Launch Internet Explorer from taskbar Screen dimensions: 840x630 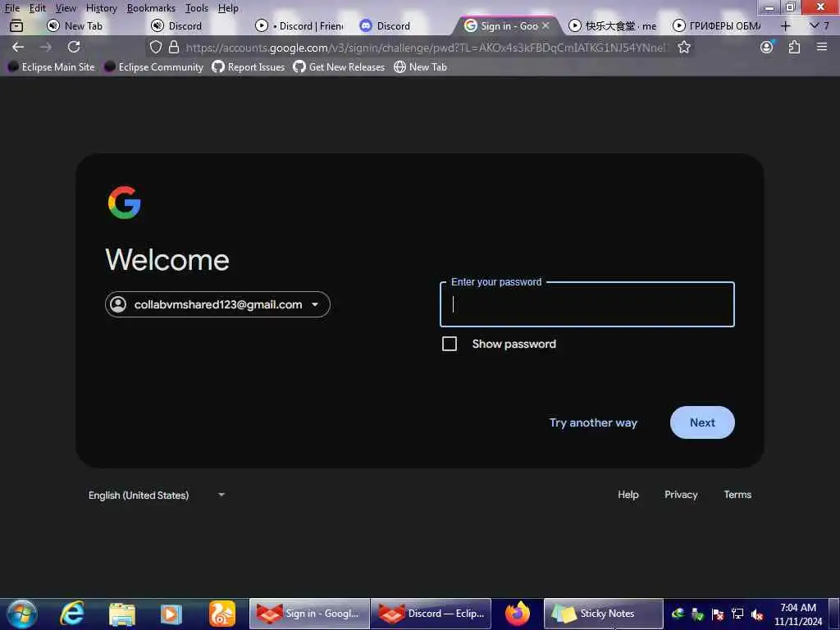click(x=72, y=614)
